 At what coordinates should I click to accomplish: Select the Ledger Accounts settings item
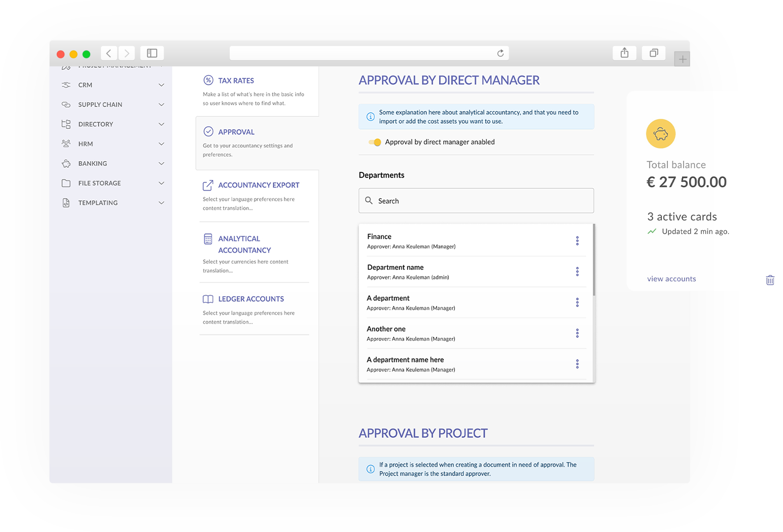click(x=251, y=299)
